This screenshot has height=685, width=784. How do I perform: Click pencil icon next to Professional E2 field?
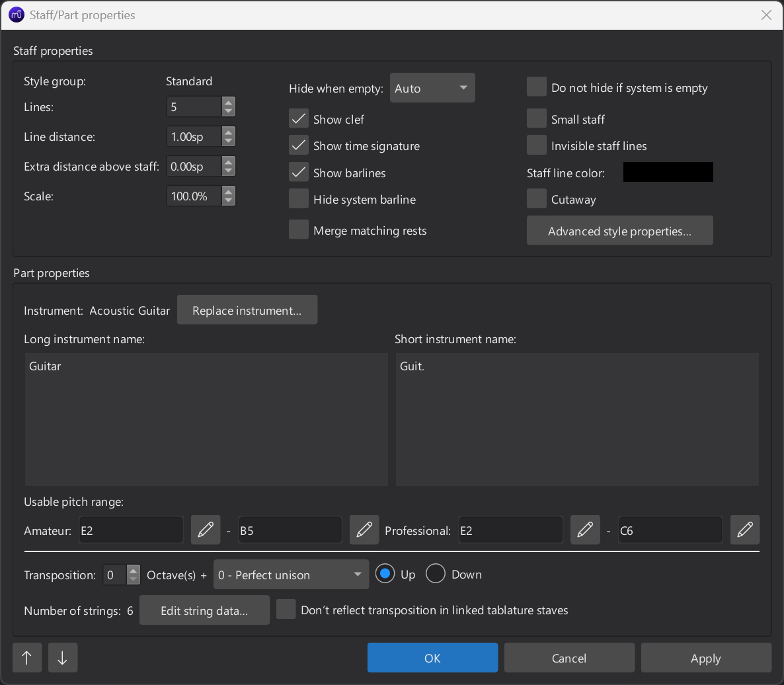[x=585, y=530]
